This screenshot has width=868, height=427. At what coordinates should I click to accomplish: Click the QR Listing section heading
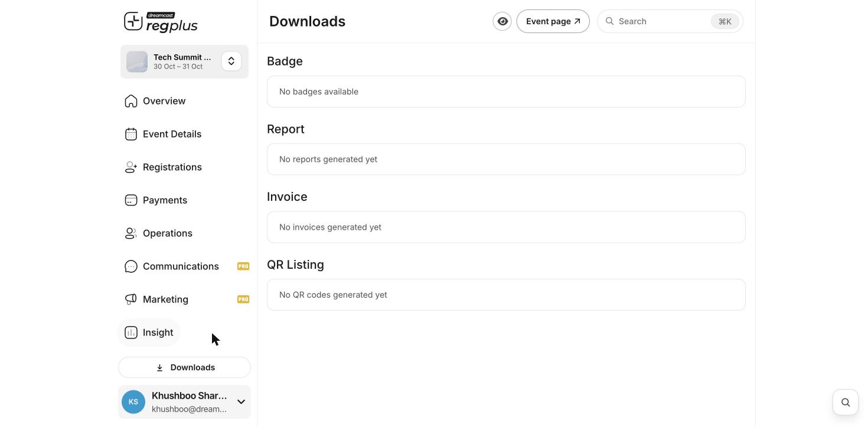click(295, 265)
